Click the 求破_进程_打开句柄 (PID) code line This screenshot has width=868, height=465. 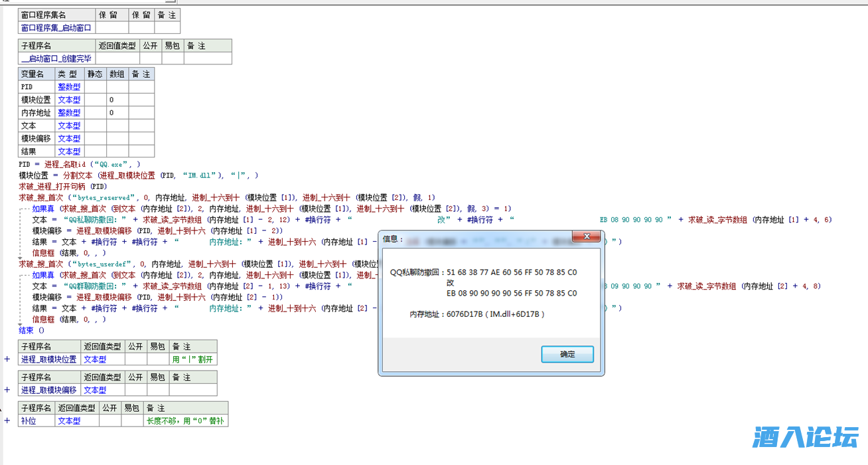62,187
